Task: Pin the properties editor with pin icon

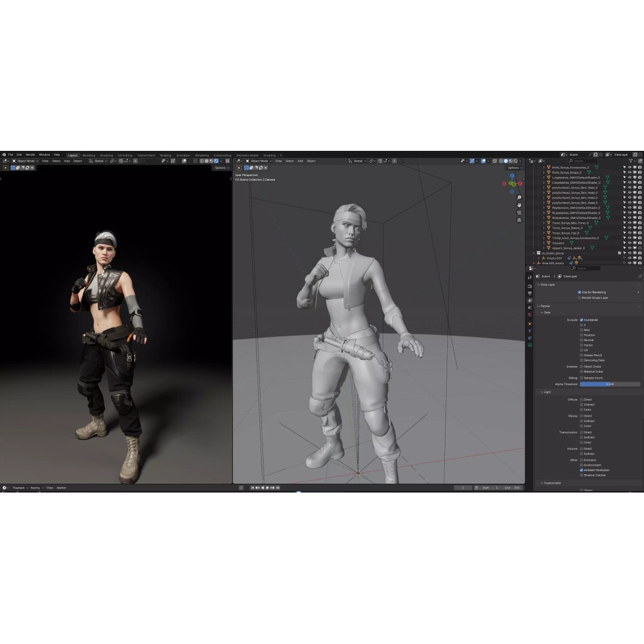Action: click(x=639, y=277)
